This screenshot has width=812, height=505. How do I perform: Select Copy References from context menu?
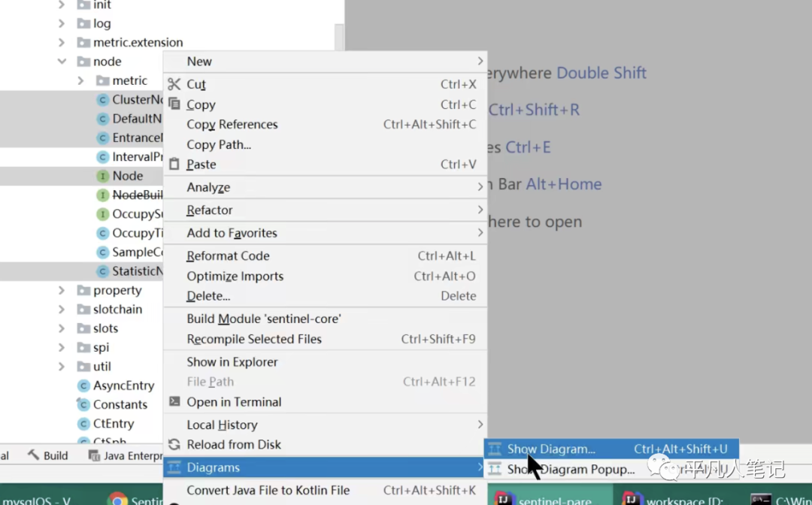click(x=326, y=124)
